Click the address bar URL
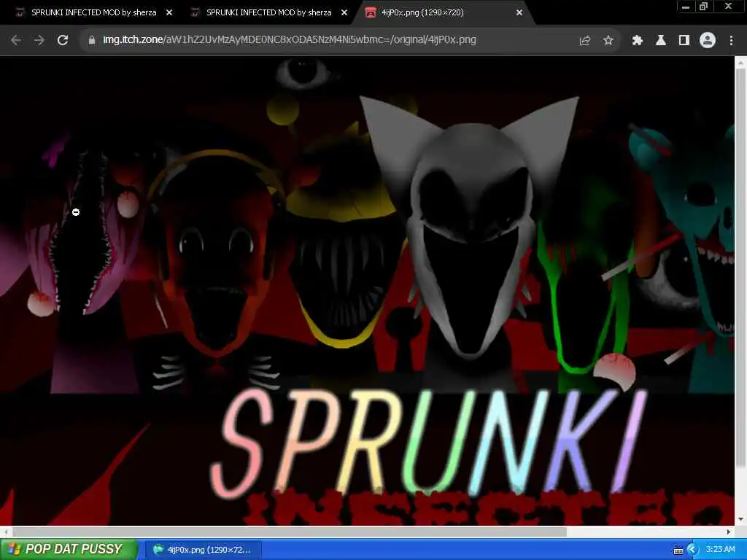 tap(289, 40)
